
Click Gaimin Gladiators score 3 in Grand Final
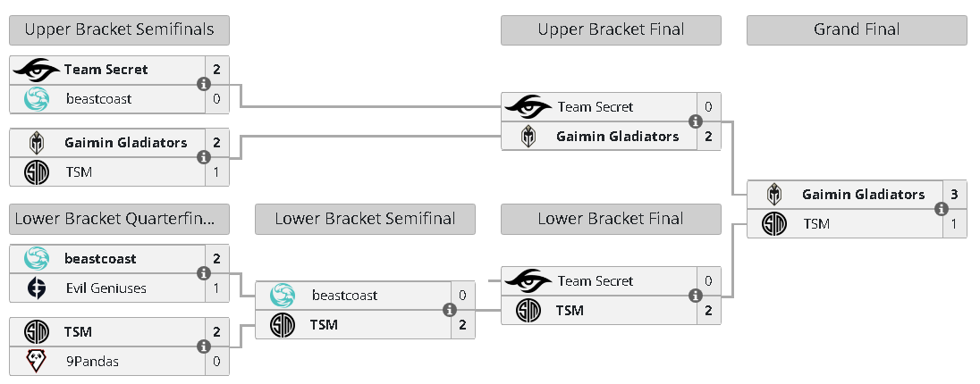954,195
